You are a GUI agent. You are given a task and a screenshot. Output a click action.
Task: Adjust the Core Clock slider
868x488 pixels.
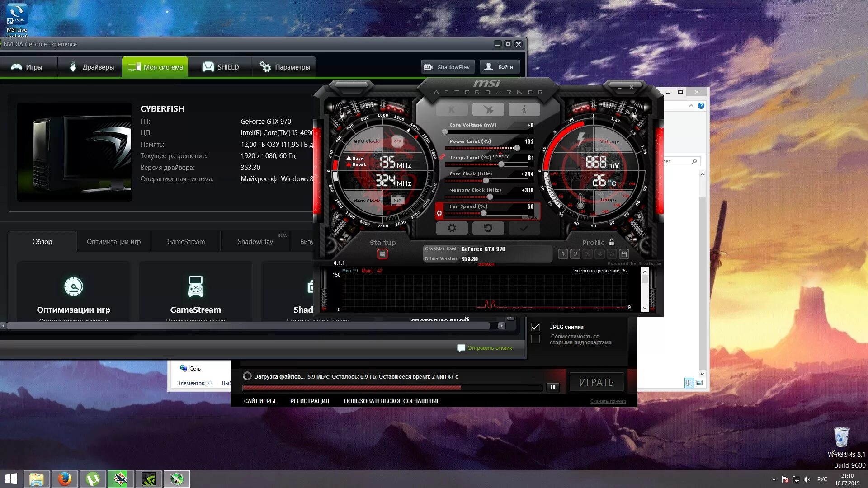pos(486,181)
